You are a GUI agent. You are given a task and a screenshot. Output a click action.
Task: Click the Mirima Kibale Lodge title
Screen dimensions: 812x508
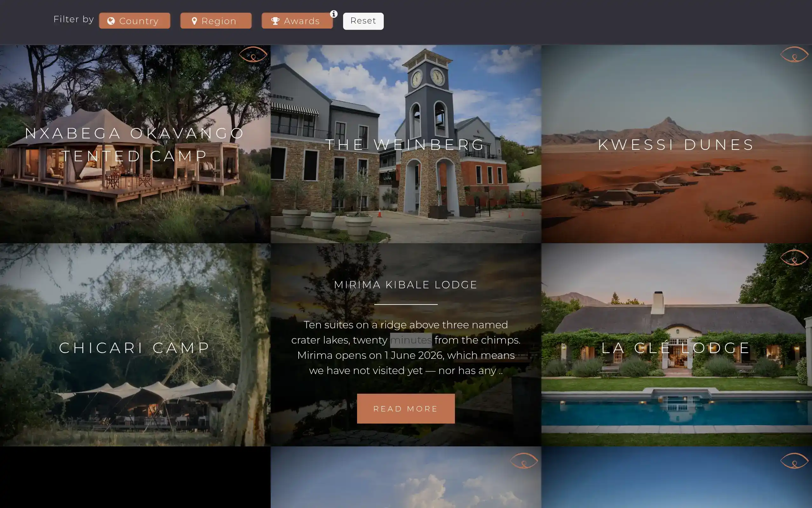pyautogui.click(x=406, y=284)
